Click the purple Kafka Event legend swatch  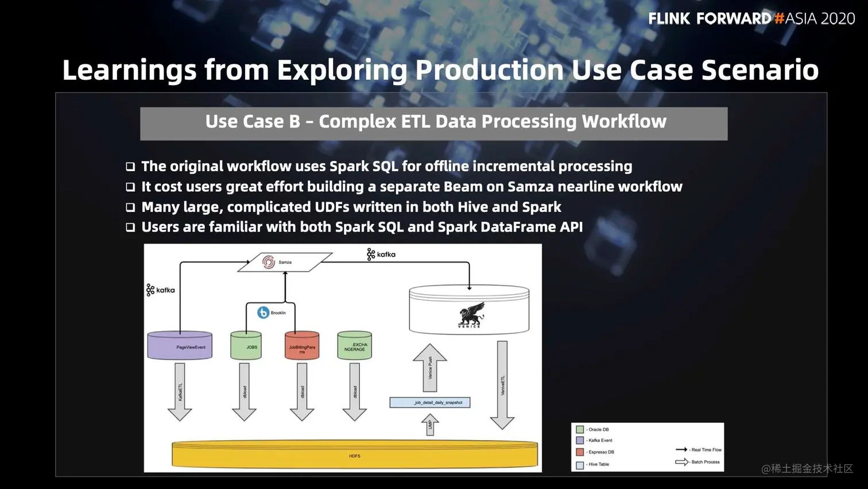pos(580,440)
